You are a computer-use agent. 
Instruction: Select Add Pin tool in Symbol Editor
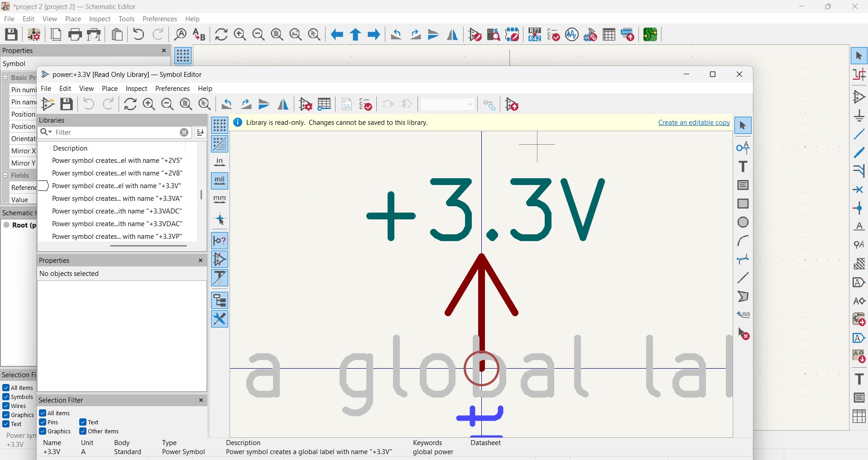[743, 148]
